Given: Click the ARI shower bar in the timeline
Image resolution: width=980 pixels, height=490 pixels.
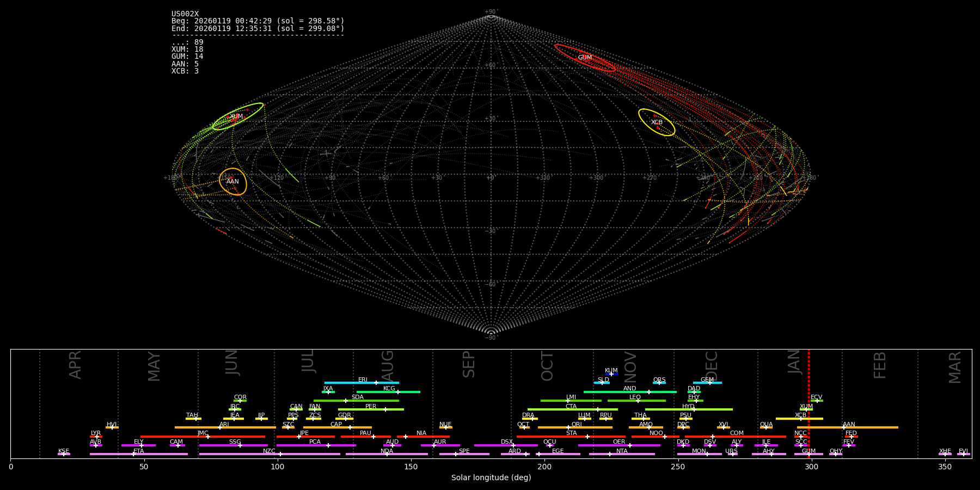Looking at the screenshot, I should [x=225, y=427].
